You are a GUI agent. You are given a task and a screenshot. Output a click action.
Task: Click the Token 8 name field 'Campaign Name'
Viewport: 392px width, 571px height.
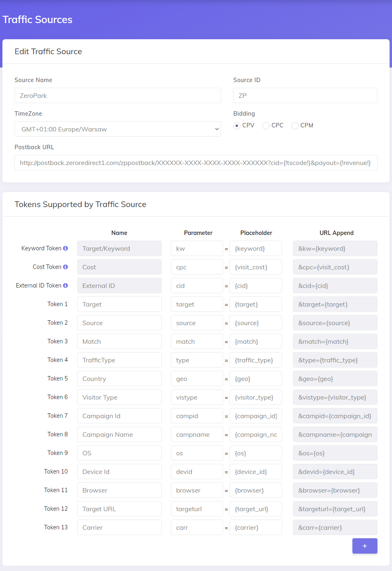(x=119, y=434)
